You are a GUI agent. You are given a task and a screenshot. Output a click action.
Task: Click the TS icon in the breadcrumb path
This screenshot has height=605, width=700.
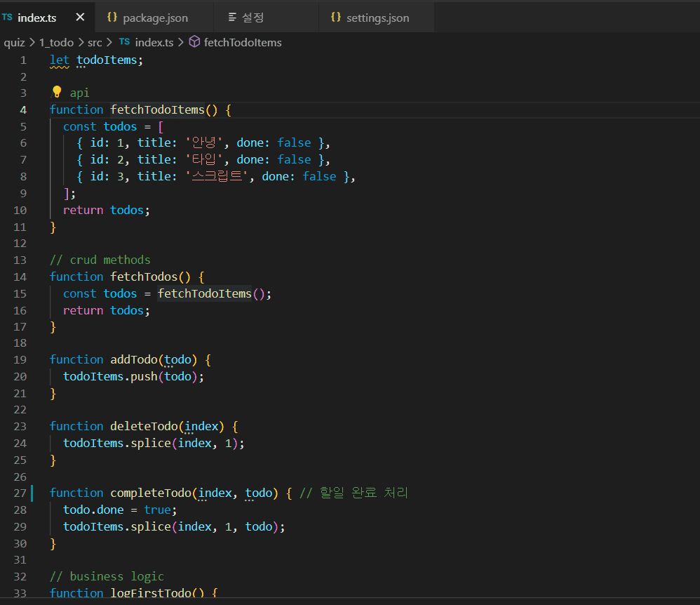click(124, 42)
